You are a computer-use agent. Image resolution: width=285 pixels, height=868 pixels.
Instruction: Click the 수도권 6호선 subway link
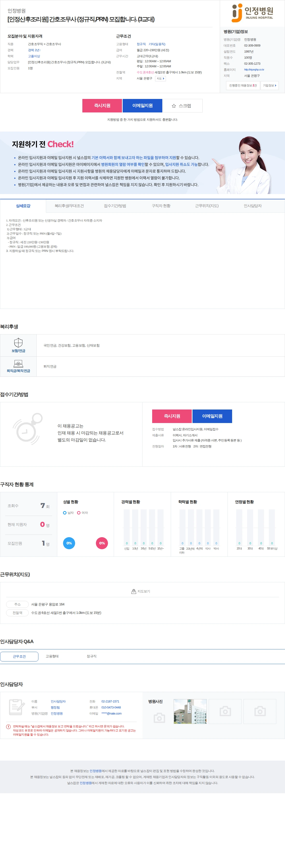pyautogui.click(x=145, y=72)
